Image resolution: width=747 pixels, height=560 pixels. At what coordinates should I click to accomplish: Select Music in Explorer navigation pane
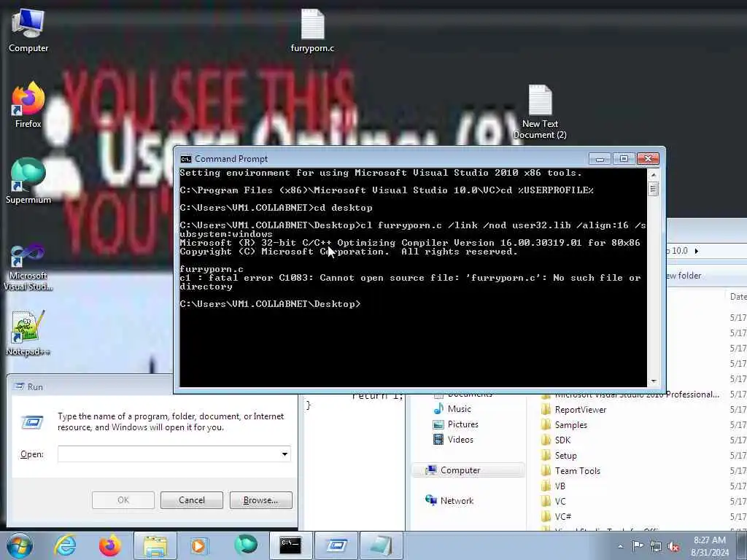pos(452,408)
